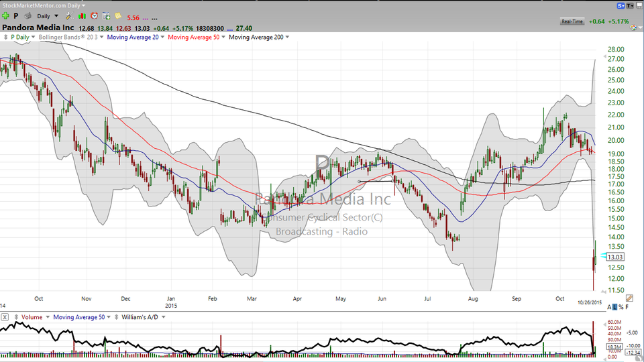Click the black ellipsis after 5.56
Screen dimensions: 644x362
[154, 19]
